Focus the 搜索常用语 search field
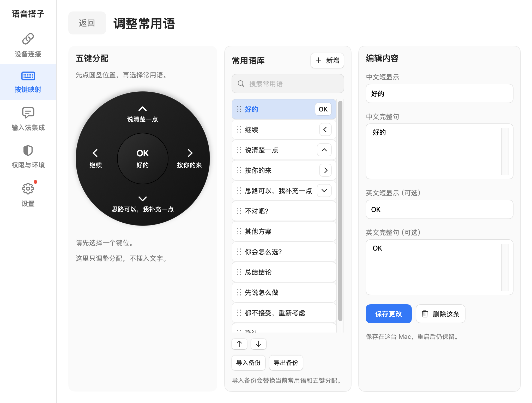The image size is (532, 403). point(288,84)
